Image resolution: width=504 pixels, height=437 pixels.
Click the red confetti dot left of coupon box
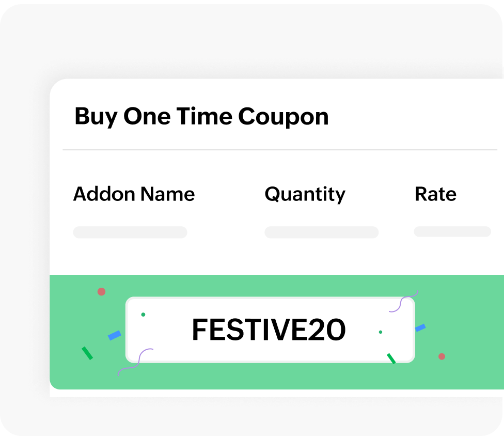pos(101,292)
